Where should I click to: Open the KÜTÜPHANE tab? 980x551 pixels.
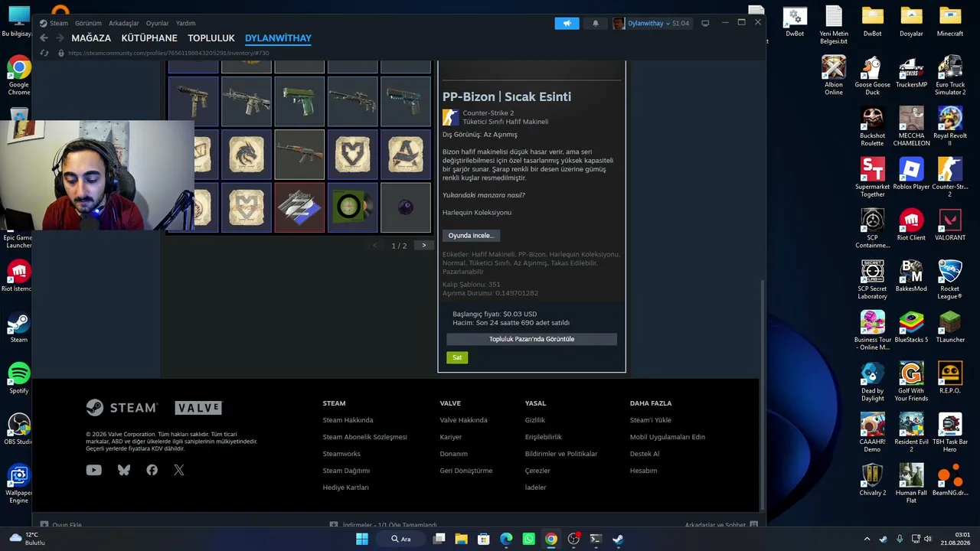tap(149, 38)
